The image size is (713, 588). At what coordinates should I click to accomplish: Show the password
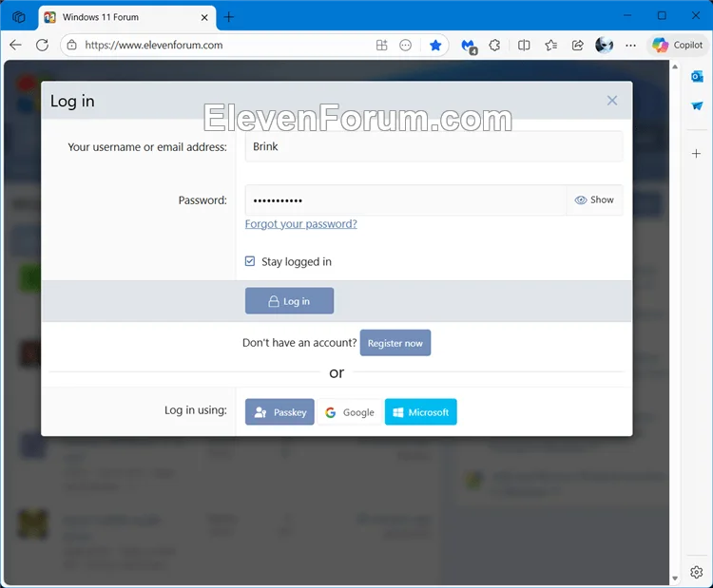point(594,199)
